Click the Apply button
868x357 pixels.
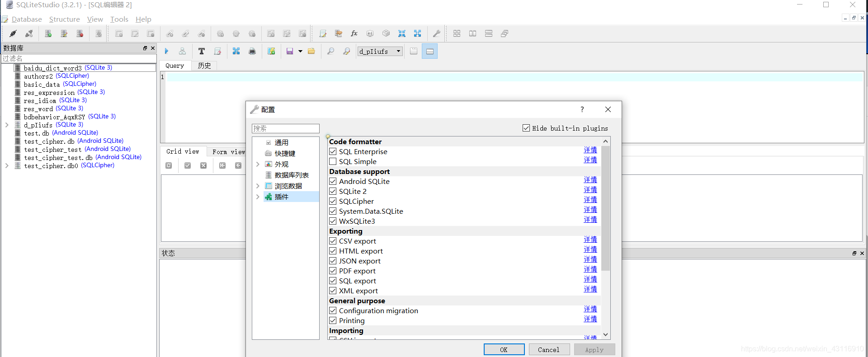(x=594, y=349)
